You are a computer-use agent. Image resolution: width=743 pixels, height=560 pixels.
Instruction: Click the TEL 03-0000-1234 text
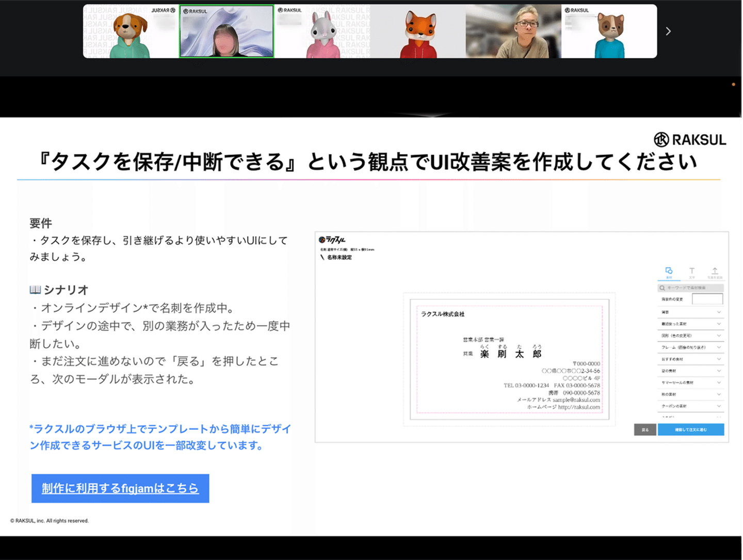(526, 386)
